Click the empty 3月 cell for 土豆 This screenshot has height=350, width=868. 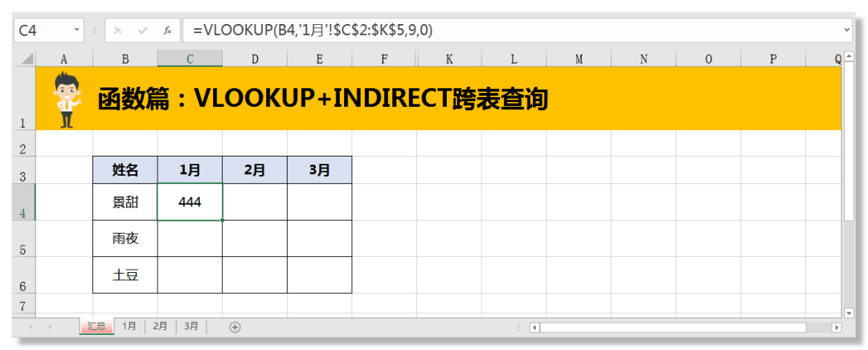(x=319, y=275)
